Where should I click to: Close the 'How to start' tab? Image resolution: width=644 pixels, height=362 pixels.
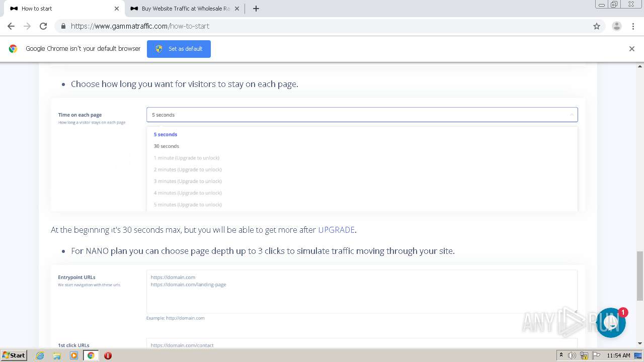click(117, 9)
